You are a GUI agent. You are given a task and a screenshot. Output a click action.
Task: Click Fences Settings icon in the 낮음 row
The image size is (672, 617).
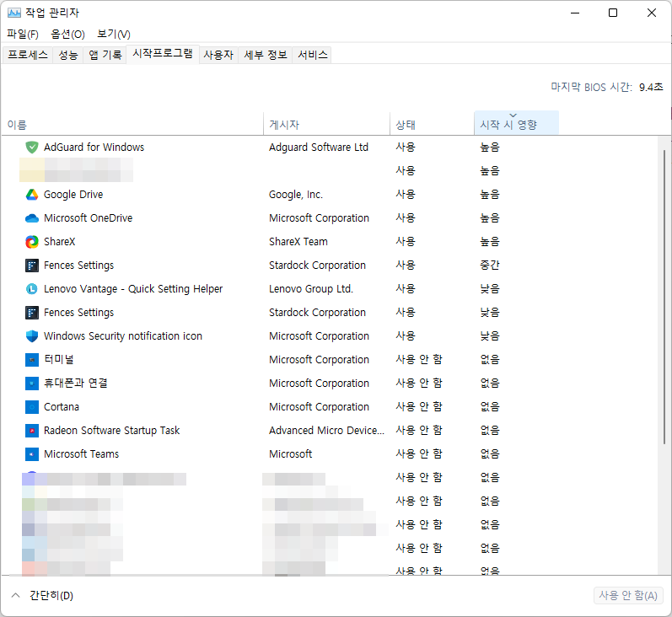pyautogui.click(x=32, y=313)
